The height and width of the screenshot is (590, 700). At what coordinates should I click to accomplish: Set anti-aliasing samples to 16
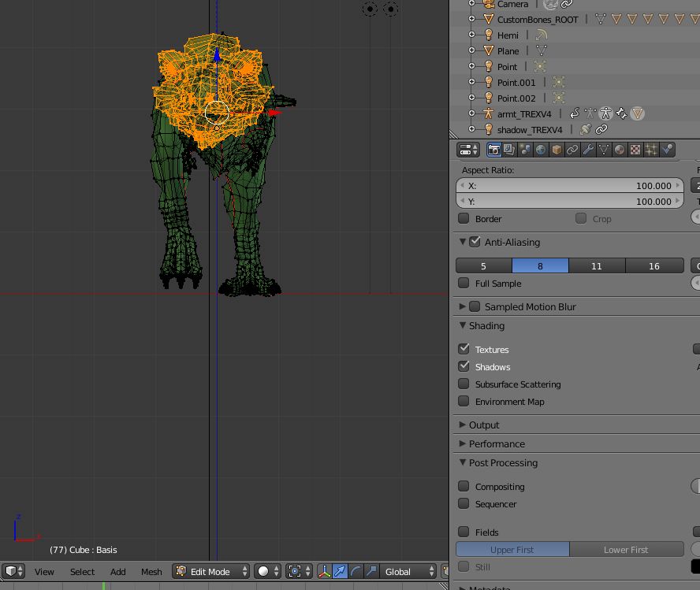tap(654, 265)
